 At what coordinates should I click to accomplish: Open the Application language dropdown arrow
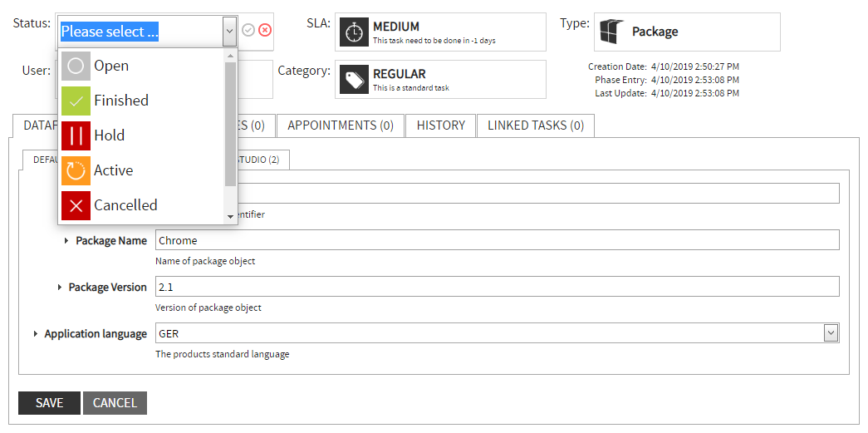point(831,332)
